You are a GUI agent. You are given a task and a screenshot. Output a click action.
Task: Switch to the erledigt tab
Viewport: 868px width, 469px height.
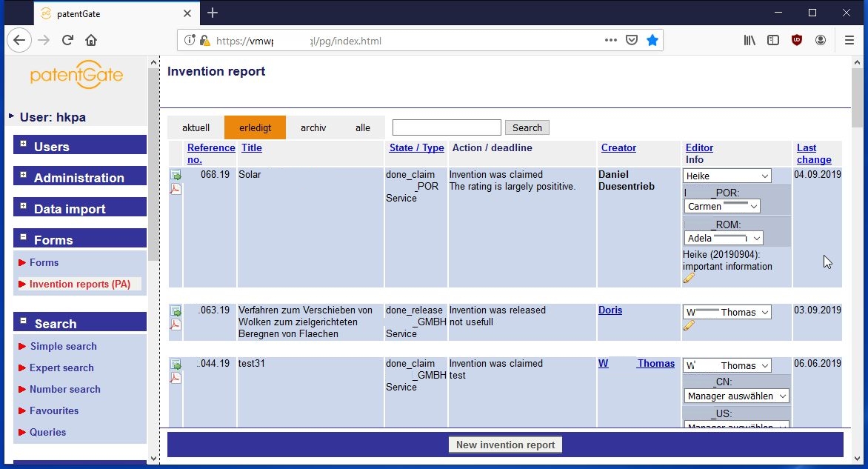point(256,128)
